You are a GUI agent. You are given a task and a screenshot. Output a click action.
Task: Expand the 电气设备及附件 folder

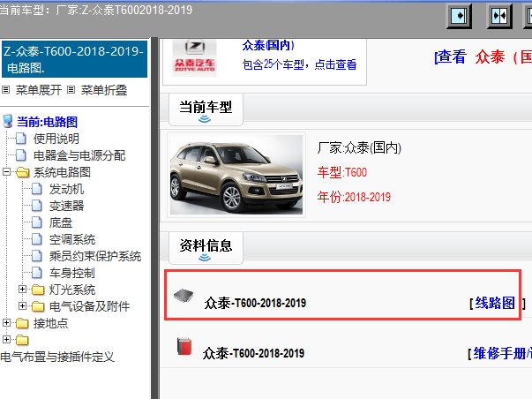22,305
